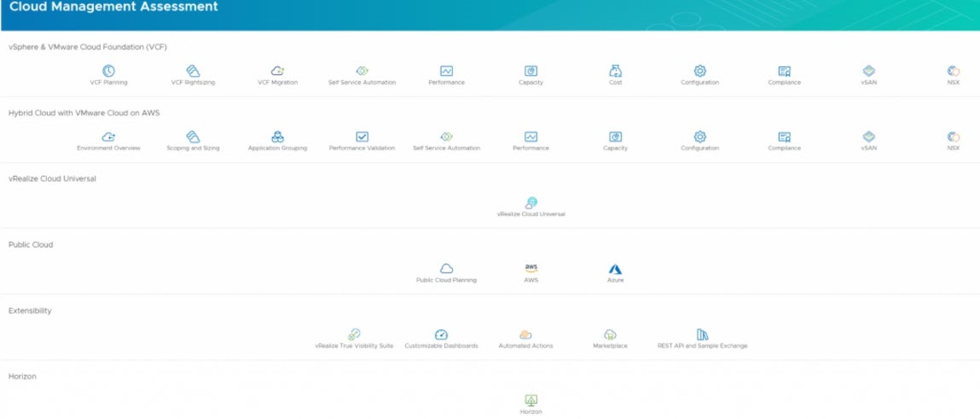Open REST API and Sample Exchange icon
This screenshot has width=980, height=419.
702,334
